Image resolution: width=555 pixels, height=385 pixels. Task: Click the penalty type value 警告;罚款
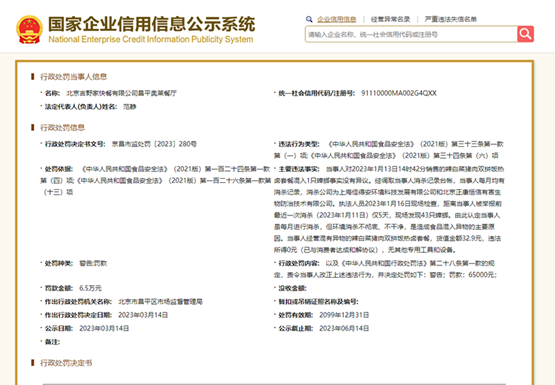coord(93,263)
